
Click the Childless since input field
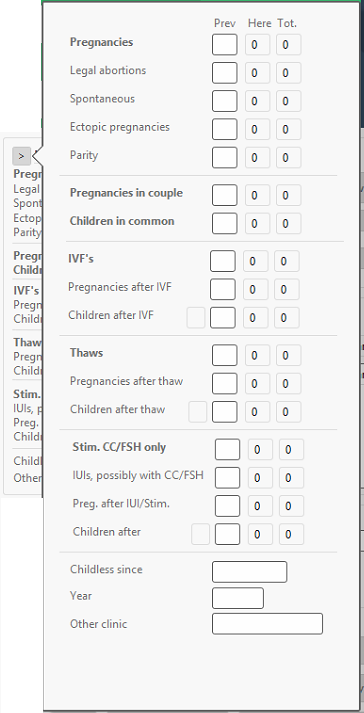[249, 572]
